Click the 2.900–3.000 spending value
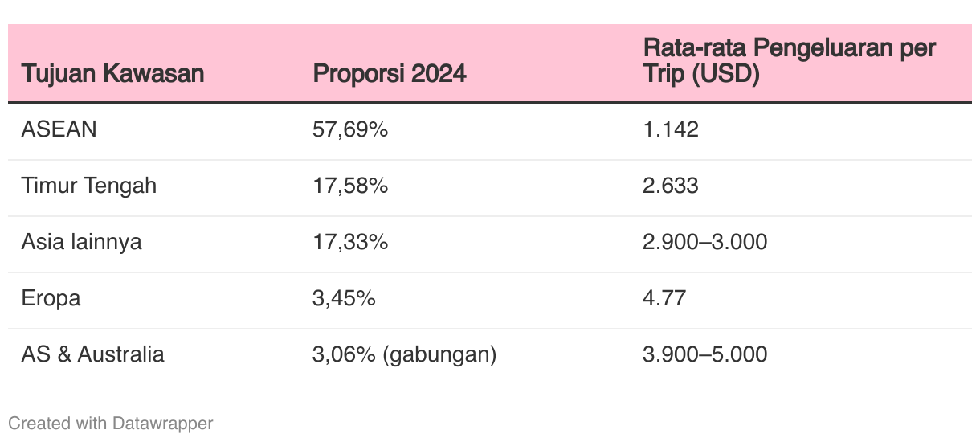The image size is (980, 442). [x=705, y=241]
